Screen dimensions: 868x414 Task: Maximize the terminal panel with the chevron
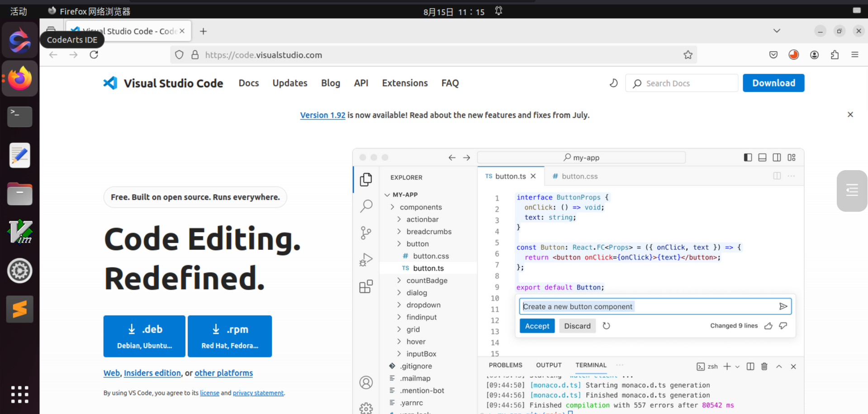[779, 366]
